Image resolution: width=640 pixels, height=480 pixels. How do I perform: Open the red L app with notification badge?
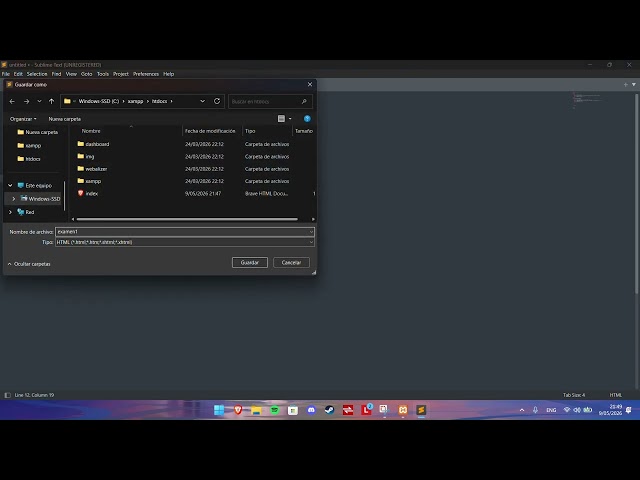click(367, 410)
